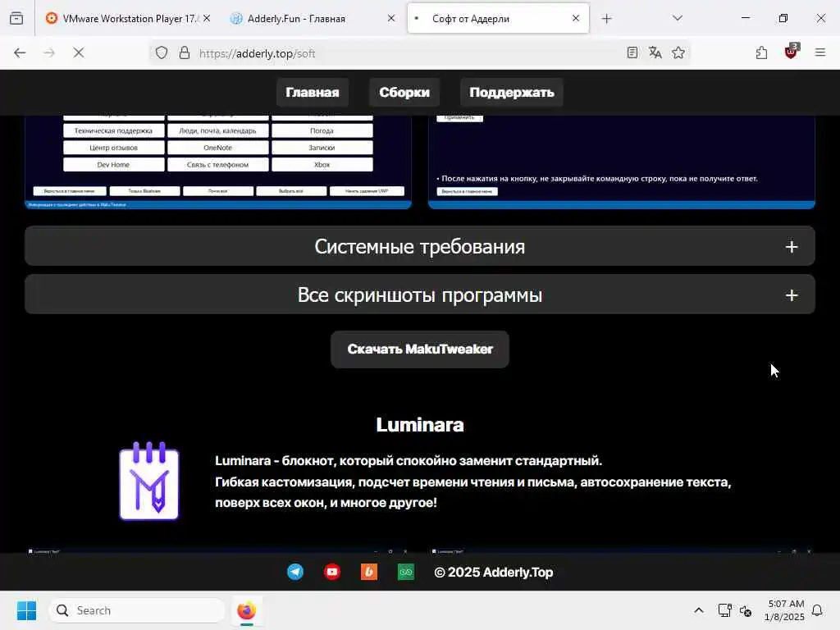The image size is (840, 630).
Task: Open the right MakuTweaker screenshot thumbnail
Action: click(x=622, y=162)
